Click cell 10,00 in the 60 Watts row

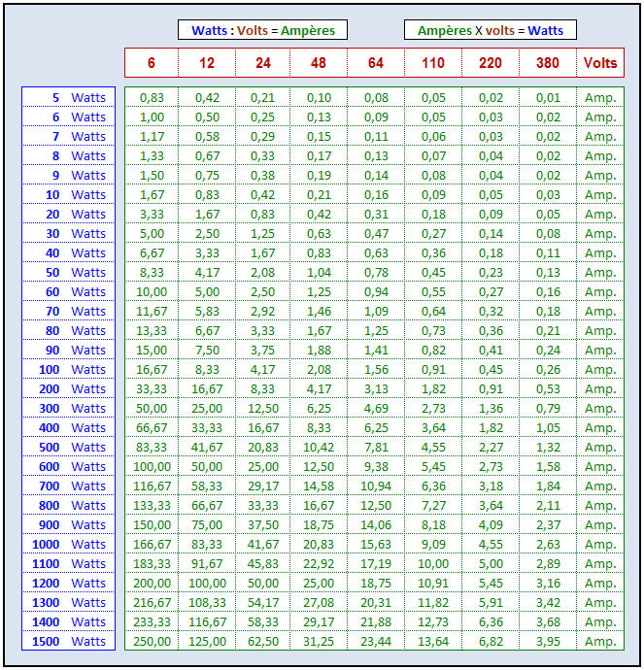click(x=152, y=292)
